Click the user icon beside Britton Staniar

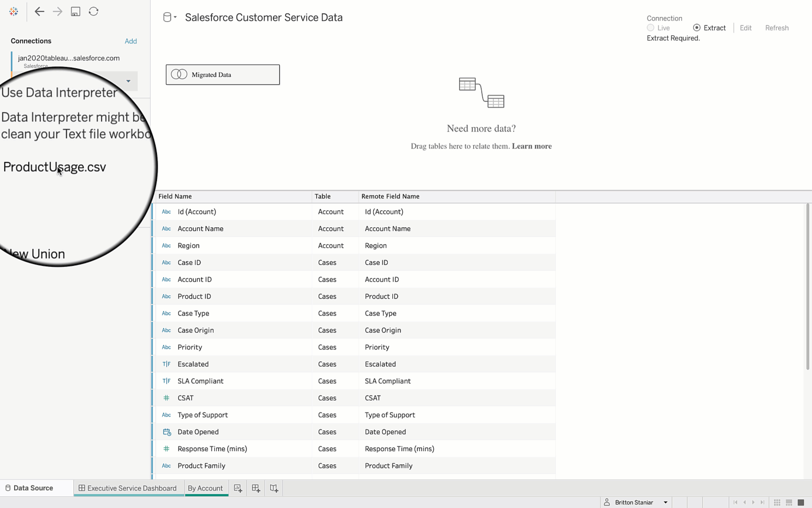point(607,502)
